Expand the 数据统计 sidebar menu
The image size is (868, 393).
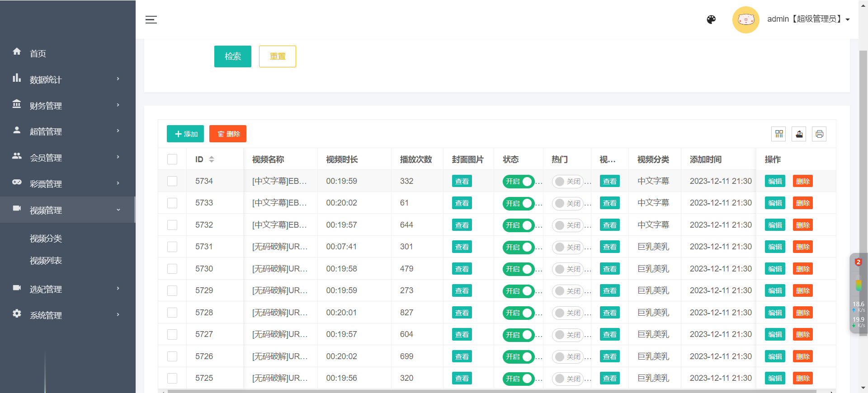pos(68,80)
